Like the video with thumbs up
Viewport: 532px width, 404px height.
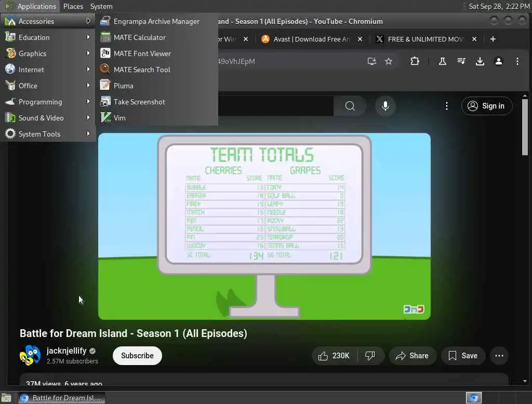(x=334, y=356)
